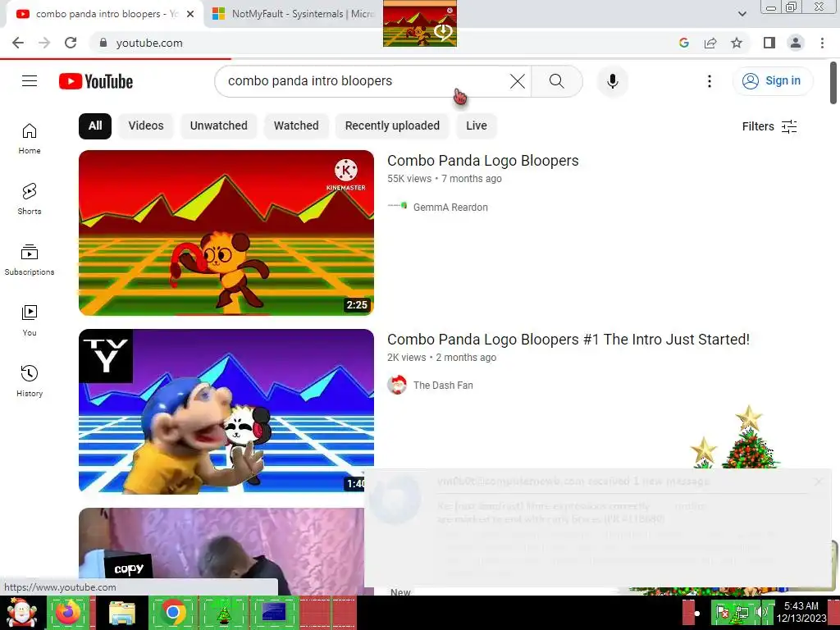Screen dimensions: 840x630
Task: Open Combo Panda Logo Bloopers #1 title
Action: coord(568,340)
